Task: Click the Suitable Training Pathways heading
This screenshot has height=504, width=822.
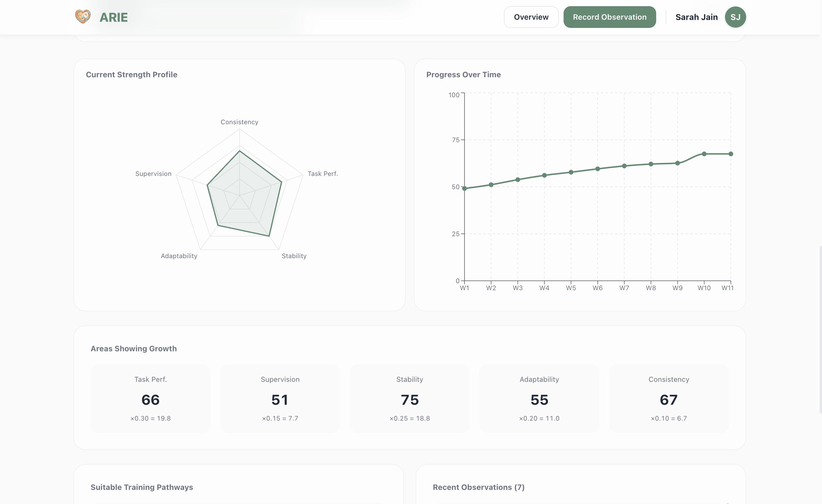Action: click(142, 487)
